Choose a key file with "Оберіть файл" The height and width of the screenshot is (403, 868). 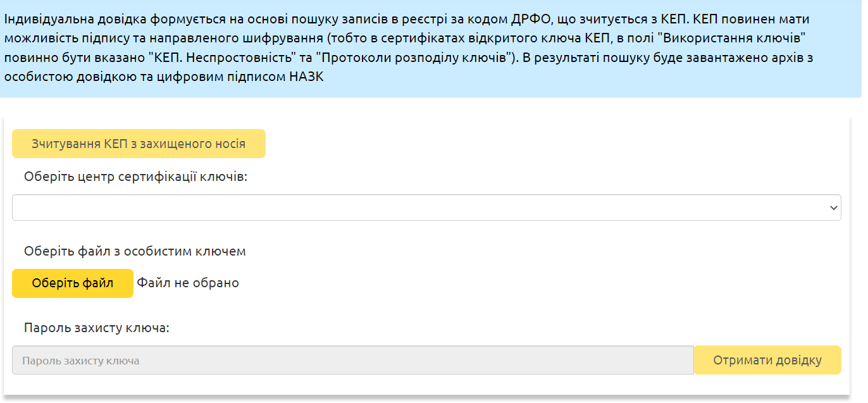[x=73, y=283]
